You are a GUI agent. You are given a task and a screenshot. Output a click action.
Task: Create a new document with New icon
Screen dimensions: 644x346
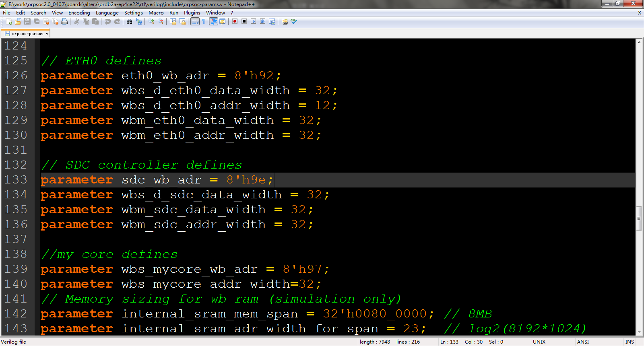pos(9,22)
